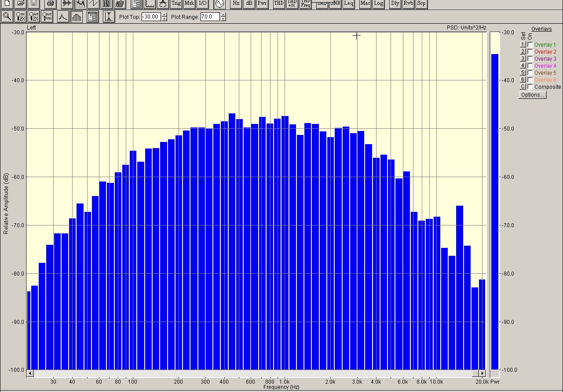The image size is (563, 392).
Task: Click the spectrogram toolbar icon
Action: (106, 4)
